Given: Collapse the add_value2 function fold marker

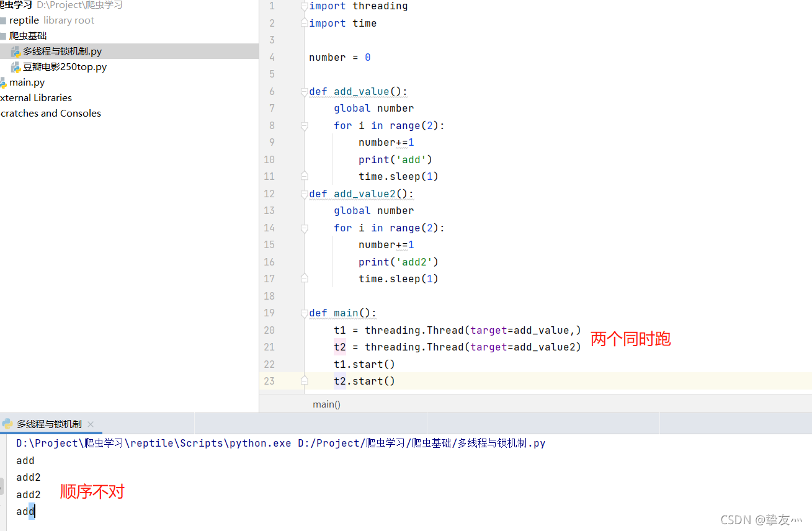Looking at the screenshot, I should 304,194.
